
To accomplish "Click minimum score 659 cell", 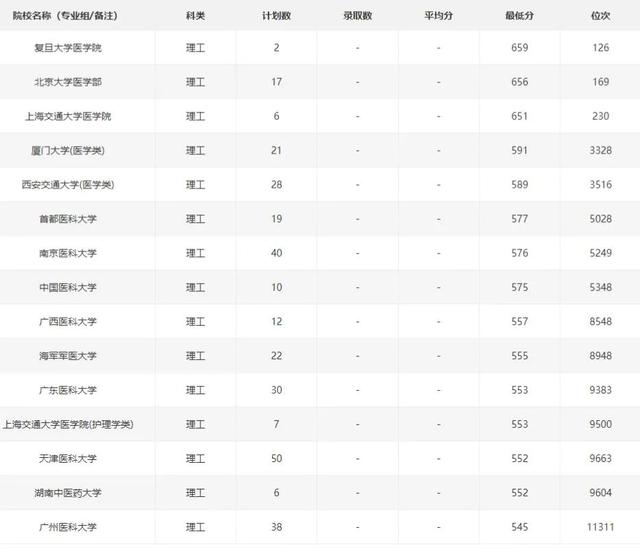I will [520, 48].
